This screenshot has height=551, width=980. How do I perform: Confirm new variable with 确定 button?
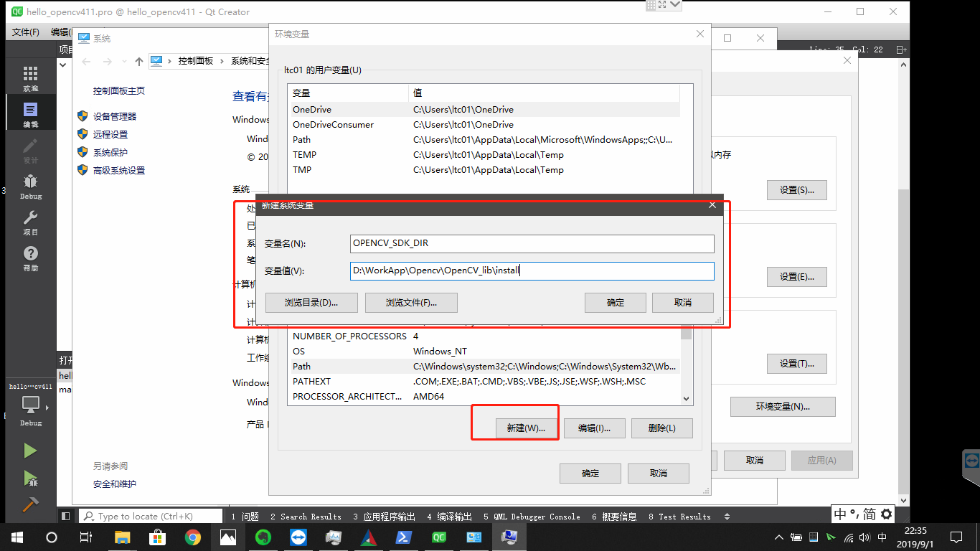click(x=615, y=302)
